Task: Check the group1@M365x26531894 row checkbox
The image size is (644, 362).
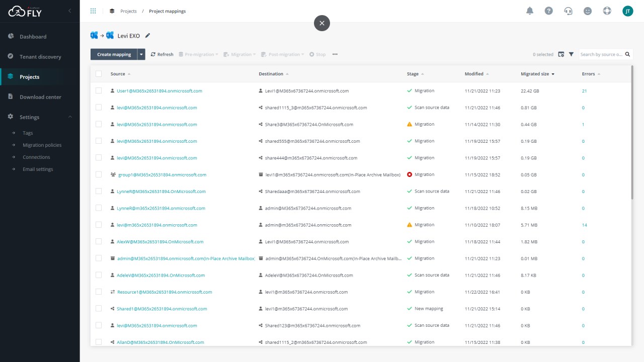Action: [x=99, y=174]
